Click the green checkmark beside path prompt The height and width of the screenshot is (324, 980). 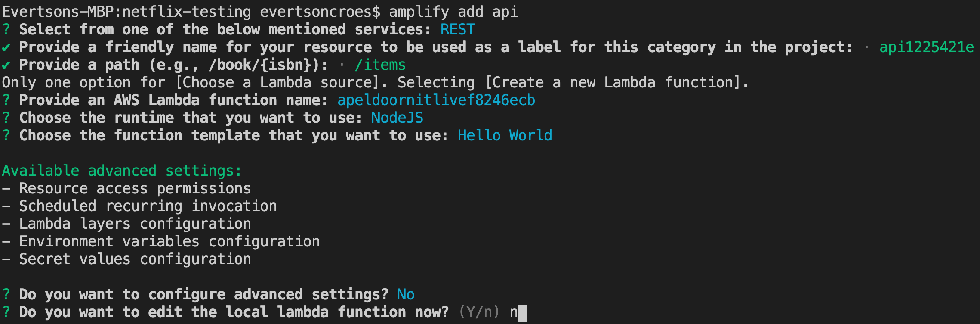[x=6, y=65]
